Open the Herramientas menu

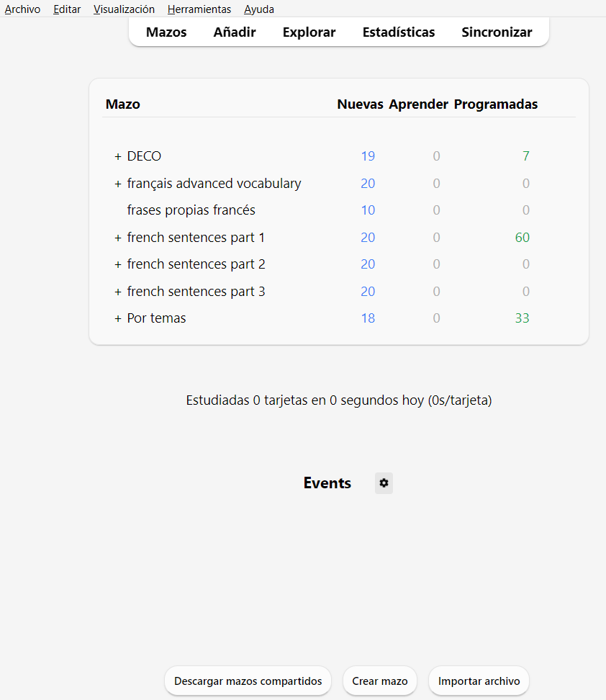[199, 9]
